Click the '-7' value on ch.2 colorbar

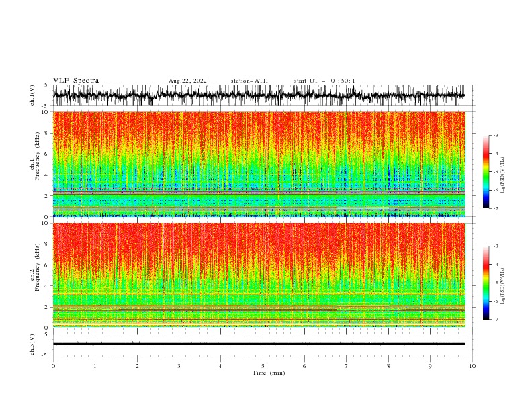point(495,320)
